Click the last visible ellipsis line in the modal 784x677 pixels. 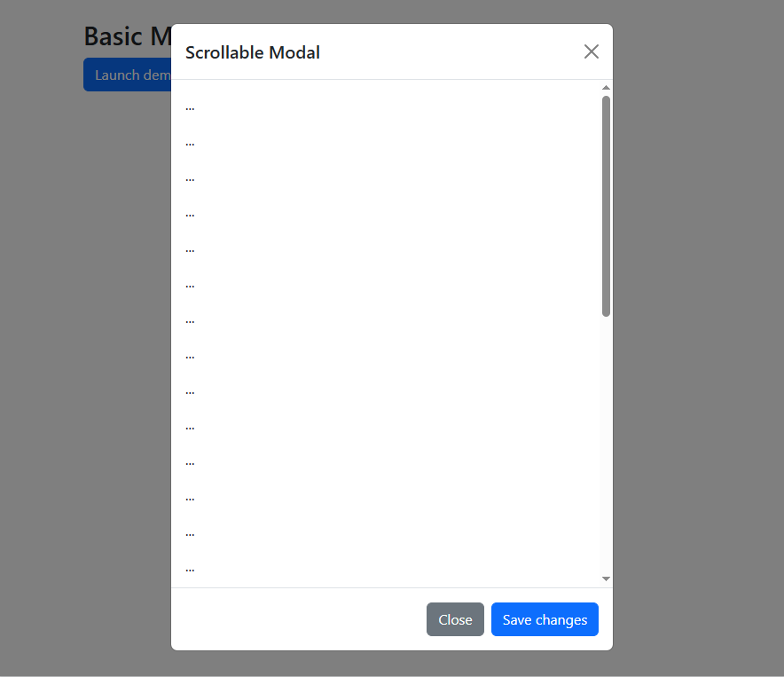click(x=190, y=569)
